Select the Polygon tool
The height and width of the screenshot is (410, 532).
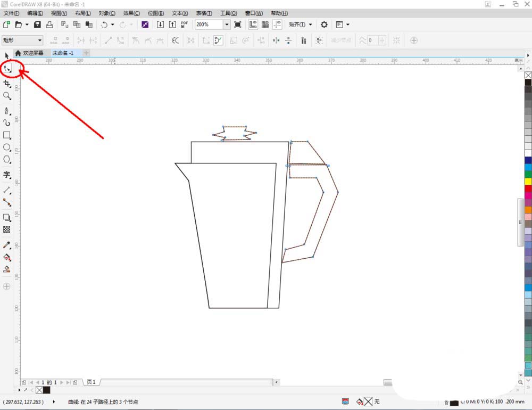(x=7, y=159)
